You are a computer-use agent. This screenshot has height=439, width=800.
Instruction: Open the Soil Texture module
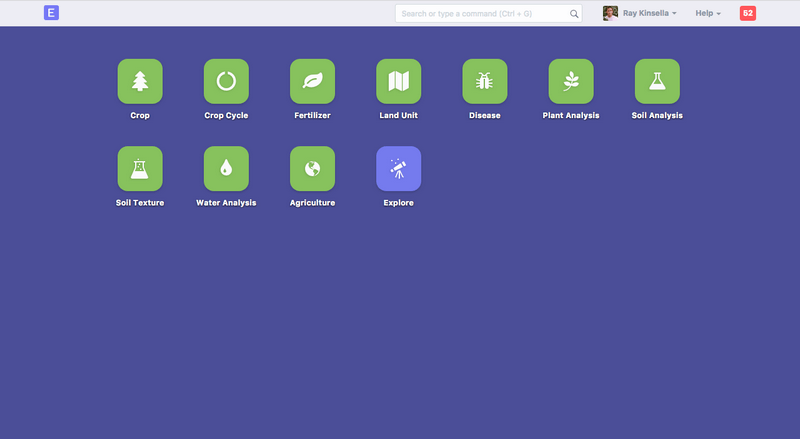140,168
